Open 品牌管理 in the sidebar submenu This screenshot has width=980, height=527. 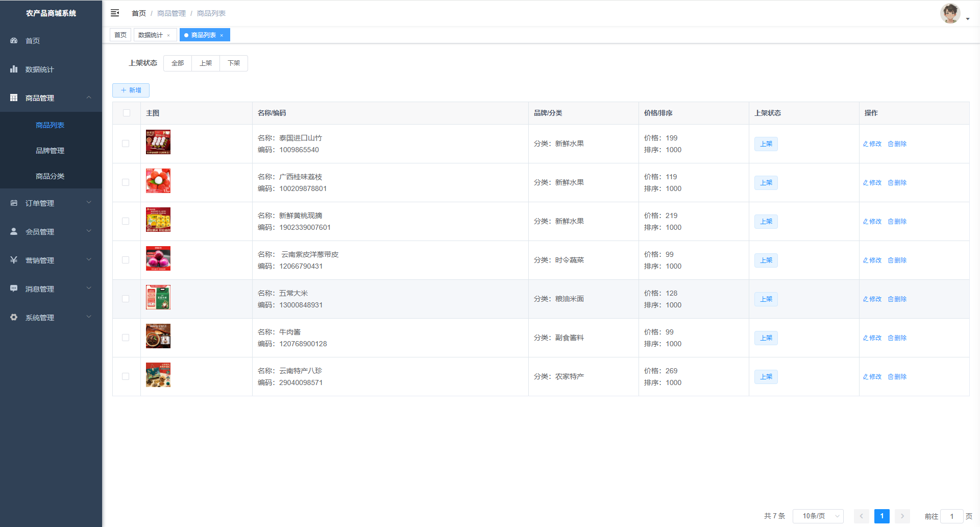point(50,151)
